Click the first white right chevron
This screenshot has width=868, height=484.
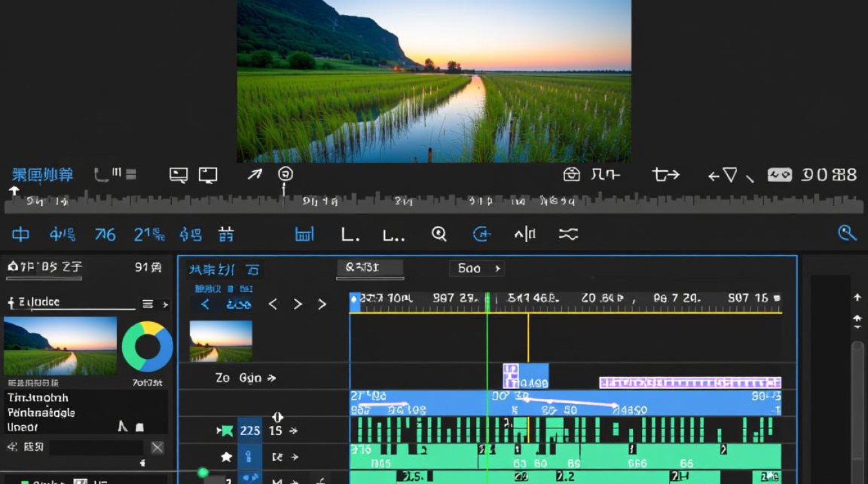[x=298, y=304]
